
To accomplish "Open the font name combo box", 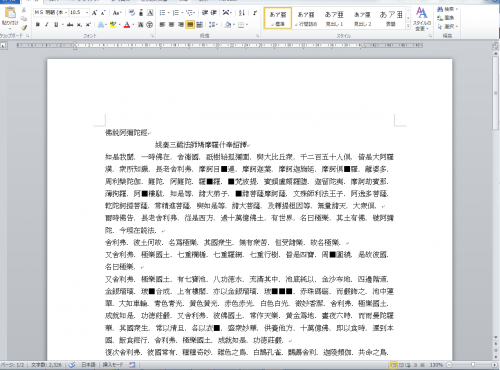I will point(51,13).
